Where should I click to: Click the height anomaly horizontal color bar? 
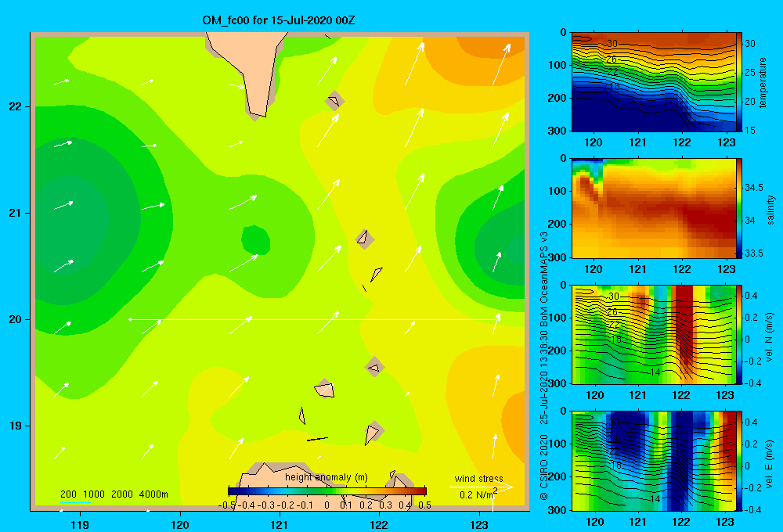pos(327,491)
